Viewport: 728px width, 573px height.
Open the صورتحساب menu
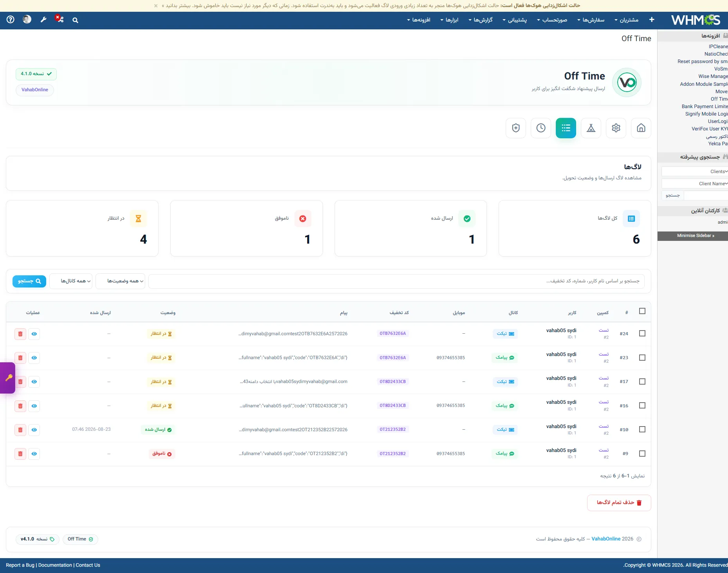click(552, 20)
